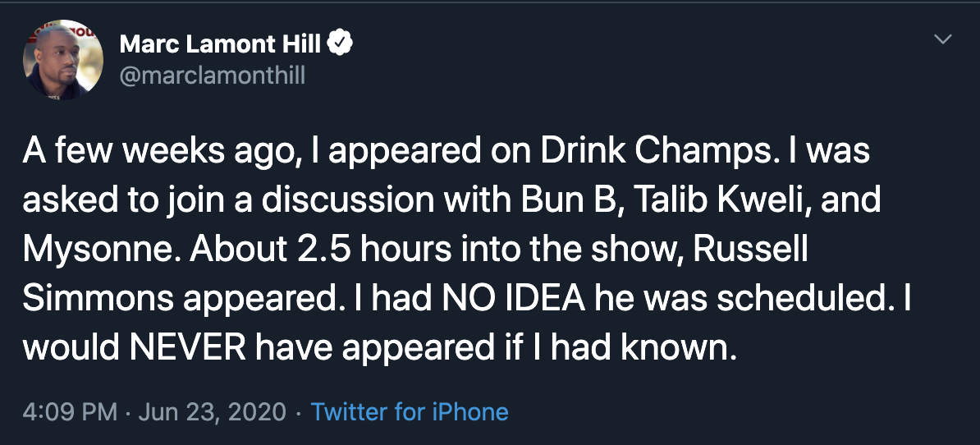The image size is (980, 445).
Task: Click the blue verified badge icon
Action: coord(341,44)
